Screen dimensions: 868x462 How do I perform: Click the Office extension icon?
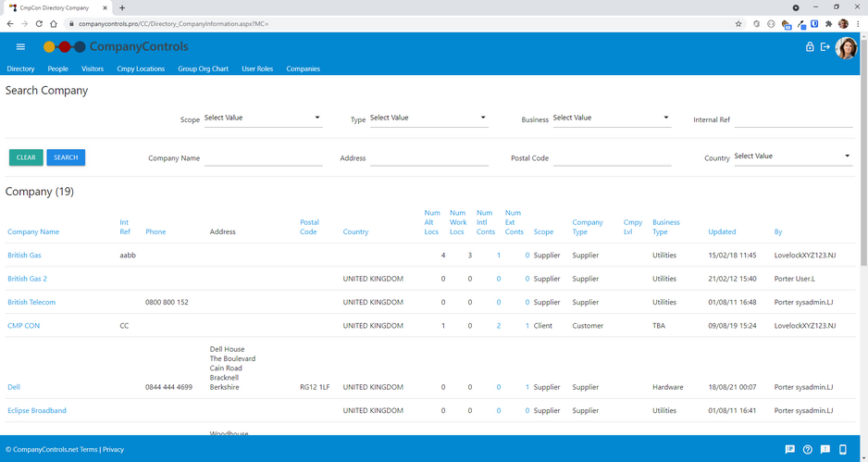pyautogui.click(x=757, y=24)
